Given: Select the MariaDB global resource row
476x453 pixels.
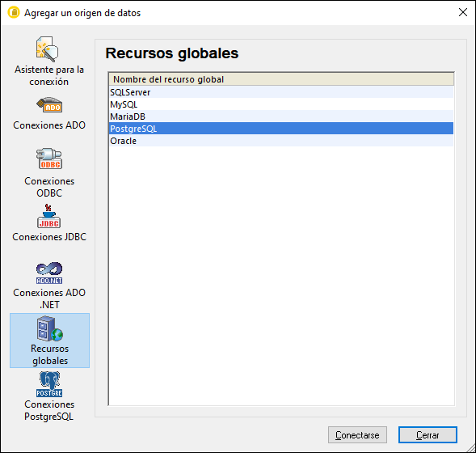Looking at the screenshot, I should (281, 116).
